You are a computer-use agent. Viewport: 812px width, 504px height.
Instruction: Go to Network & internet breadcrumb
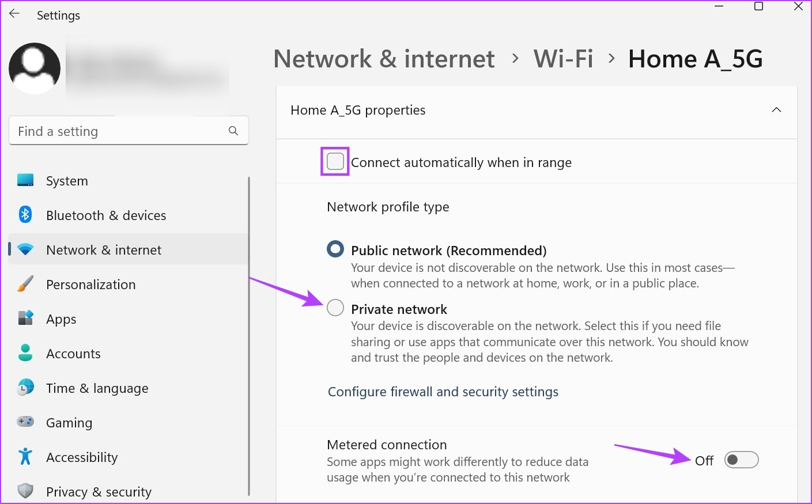pyautogui.click(x=384, y=59)
